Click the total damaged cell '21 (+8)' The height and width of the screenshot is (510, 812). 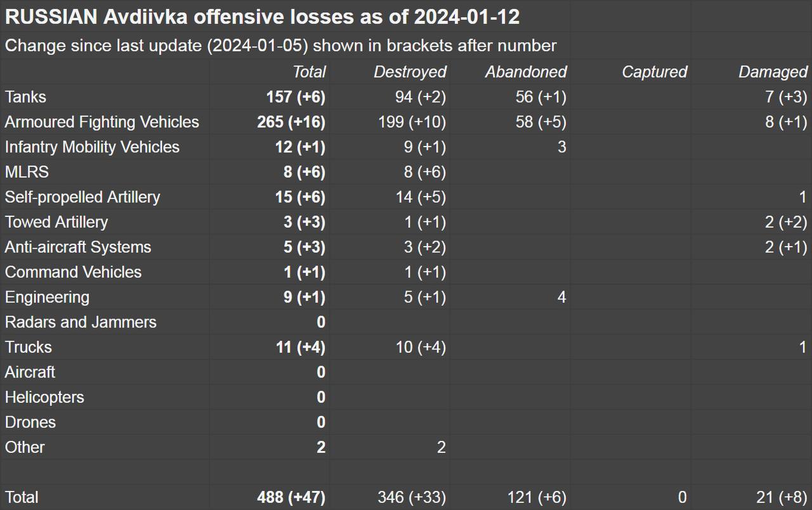click(785, 497)
